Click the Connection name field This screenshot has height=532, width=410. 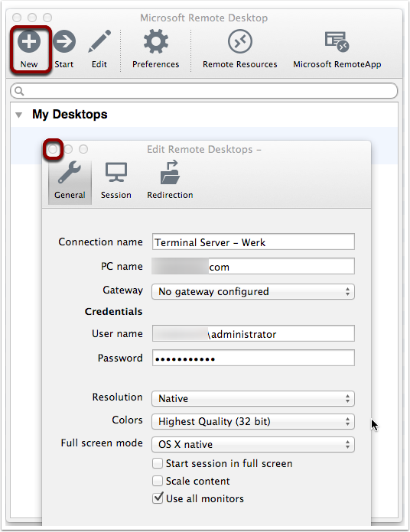tap(253, 242)
